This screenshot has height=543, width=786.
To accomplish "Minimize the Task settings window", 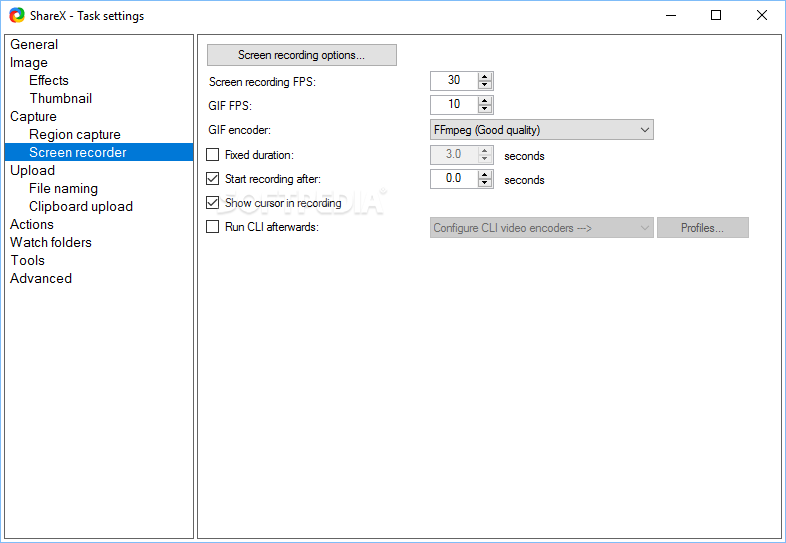I will [671, 16].
